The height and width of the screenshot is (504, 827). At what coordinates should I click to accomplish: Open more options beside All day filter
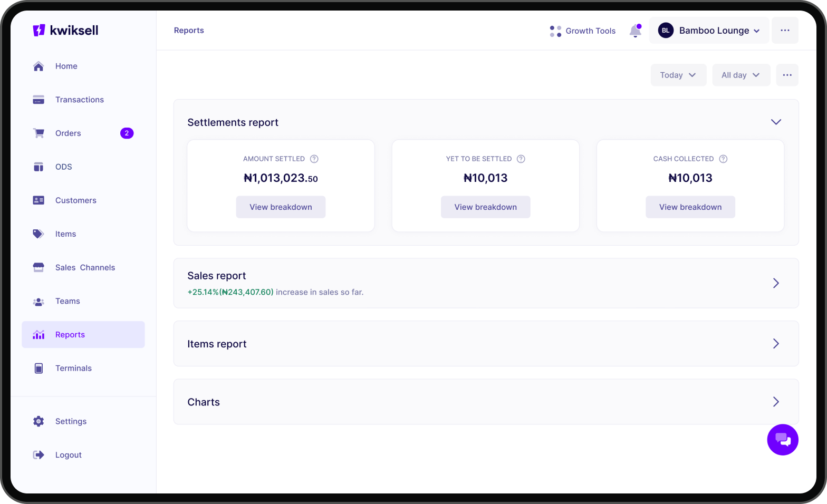(x=787, y=75)
